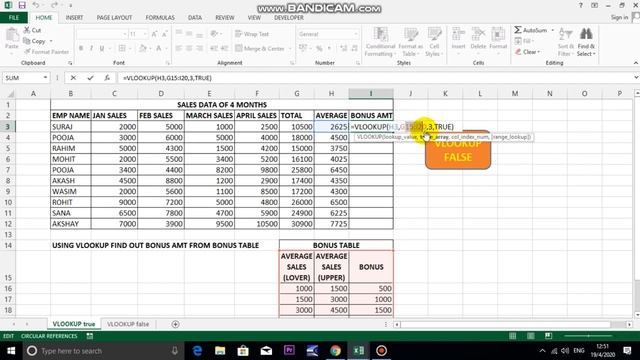Viewport: 640px width, 360px height.
Task: Switch to Page Break Preview in status bar
Action: tap(548, 336)
